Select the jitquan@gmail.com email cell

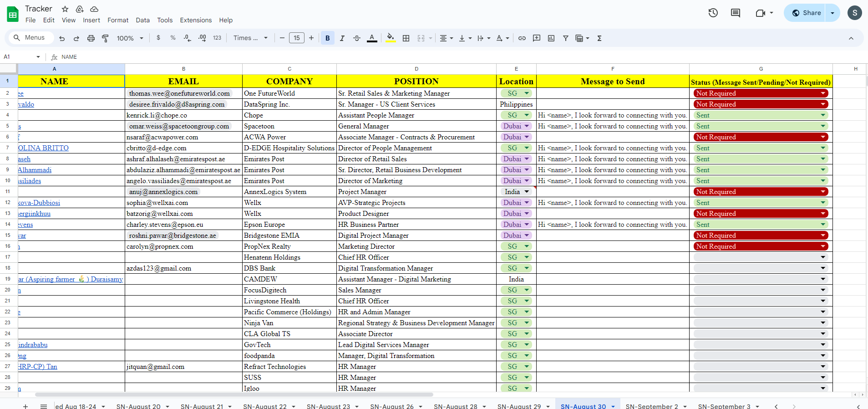[x=183, y=367]
